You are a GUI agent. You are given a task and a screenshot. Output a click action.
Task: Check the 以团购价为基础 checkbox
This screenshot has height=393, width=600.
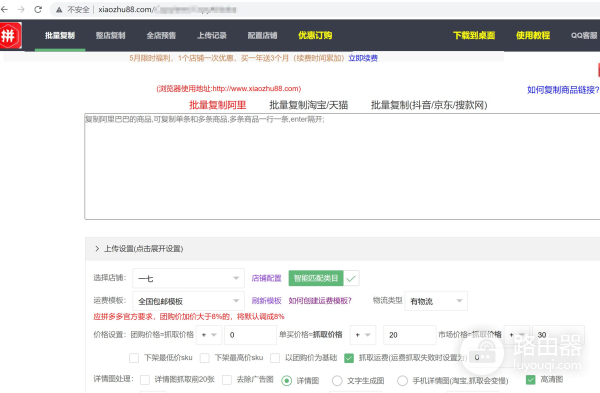[275, 358]
